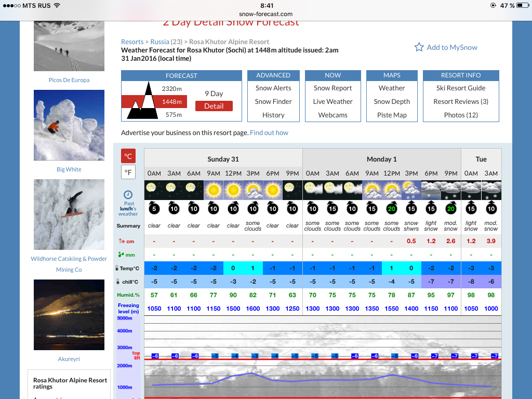Click Monday 0AM cloudy night weather icon
The image size is (532, 399).
312,190
